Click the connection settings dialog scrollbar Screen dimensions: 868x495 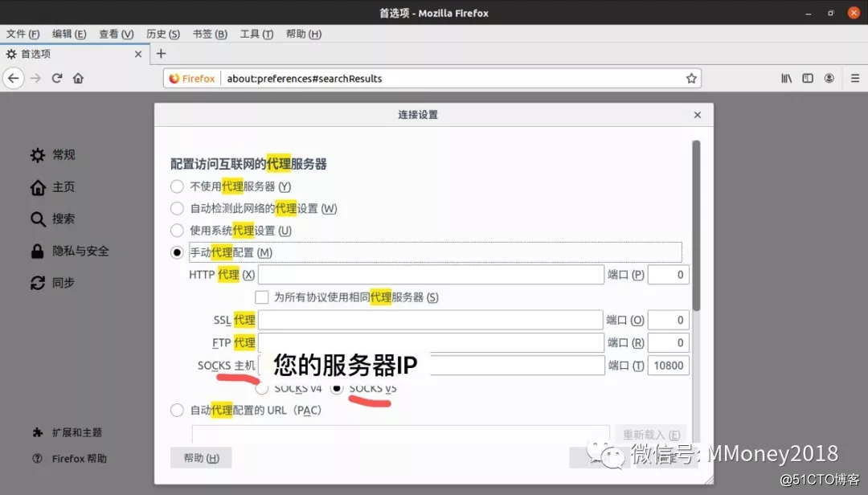696,225
